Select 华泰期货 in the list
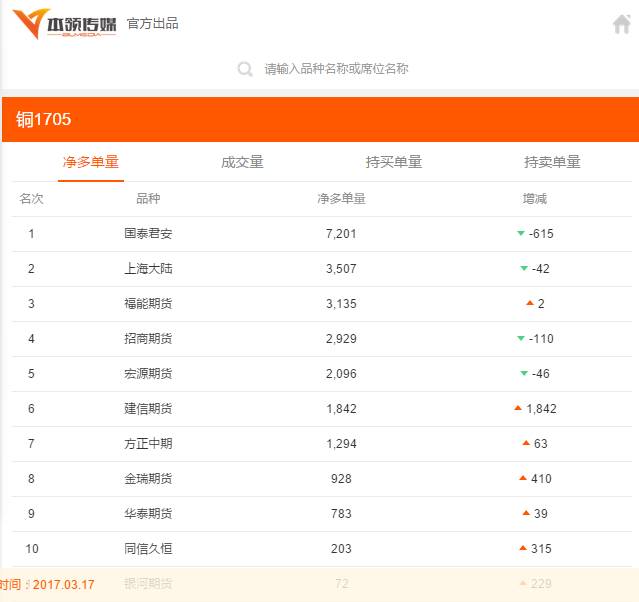 click(148, 514)
